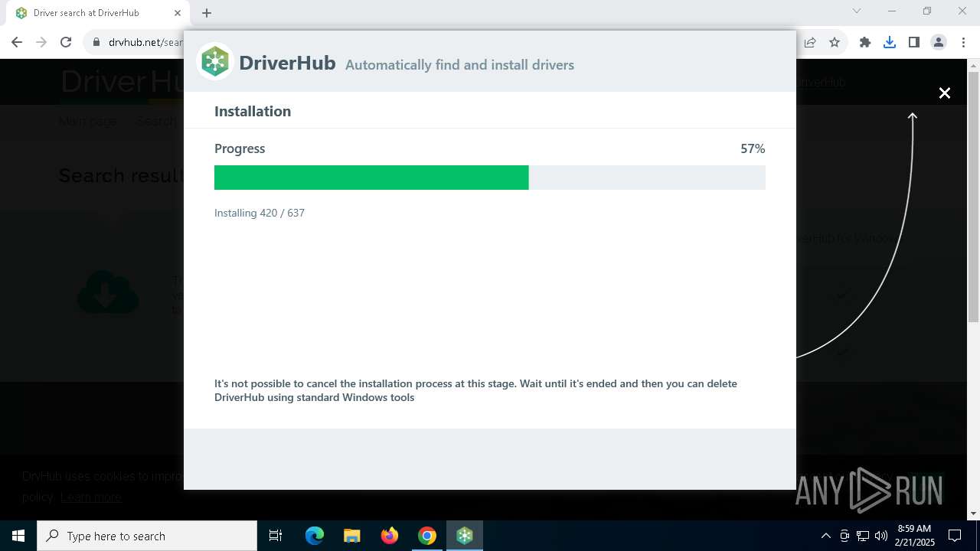Open the Chrome profile avatar menu

pos(939,42)
